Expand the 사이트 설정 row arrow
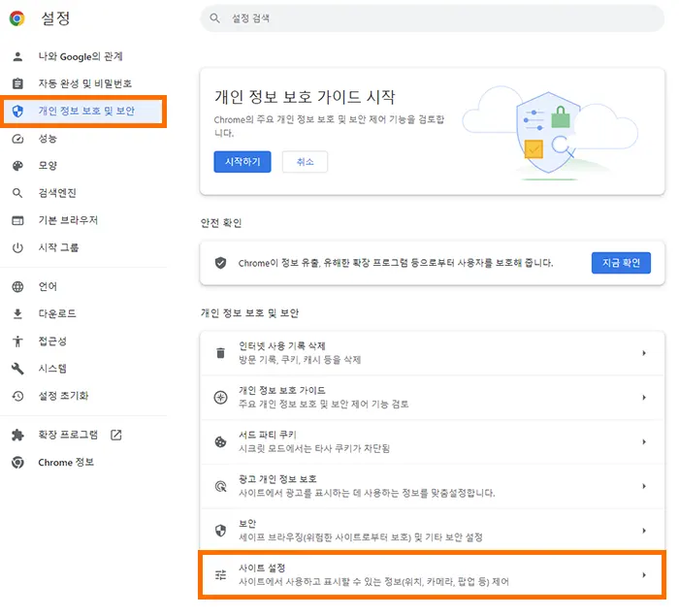Image resolution: width=679 pixels, height=616 pixels. [x=644, y=575]
